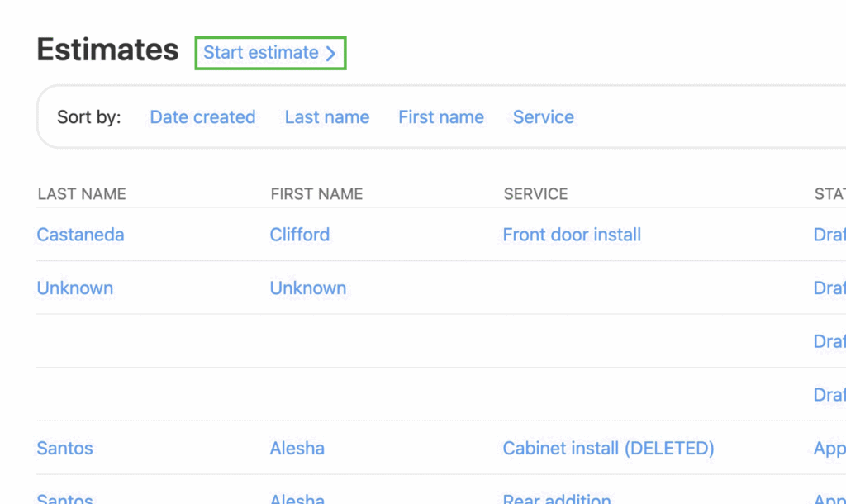Viewport: 846px width, 504px height.
Task: Open the Castaneda last name link
Action: [x=80, y=235]
